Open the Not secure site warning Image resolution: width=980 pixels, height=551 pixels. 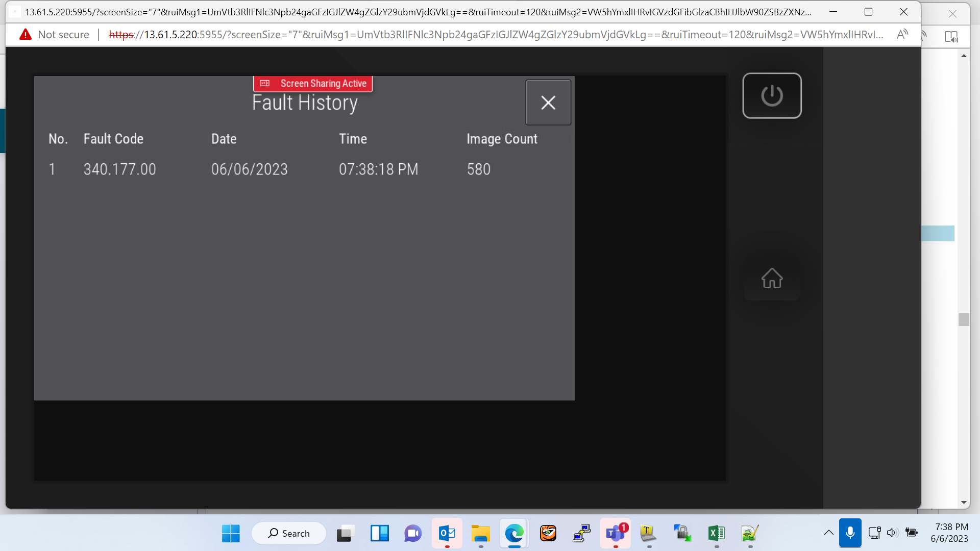[x=54, y=35]
